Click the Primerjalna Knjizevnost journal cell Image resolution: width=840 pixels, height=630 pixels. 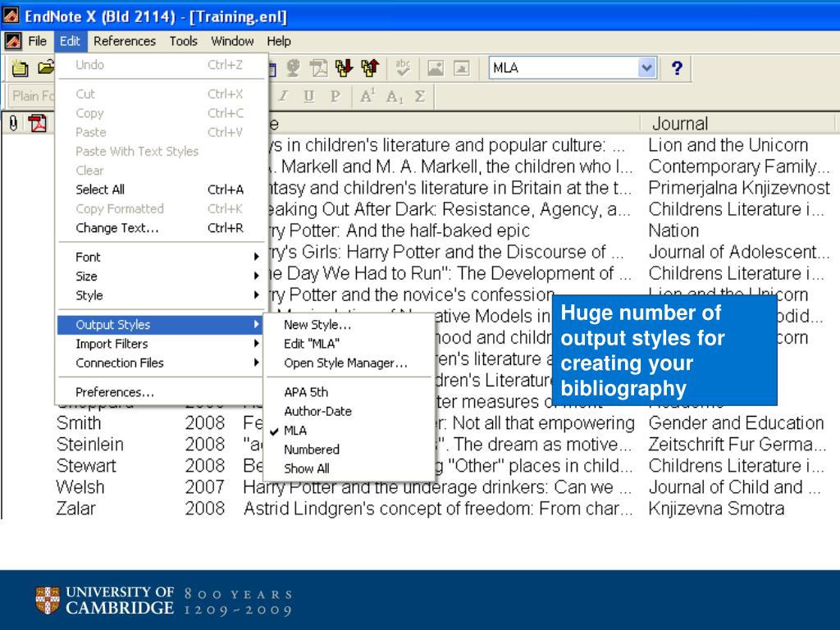[x=739, y=188]
